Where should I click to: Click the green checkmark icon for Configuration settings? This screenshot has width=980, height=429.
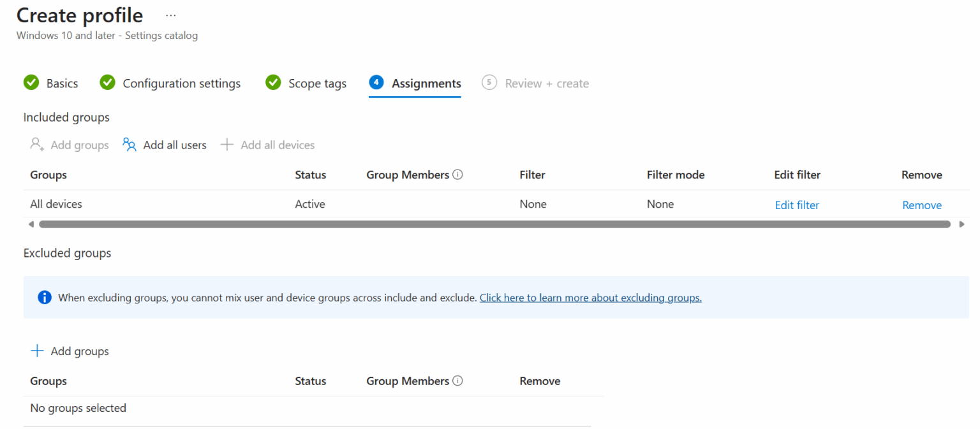tap(108, 83)
